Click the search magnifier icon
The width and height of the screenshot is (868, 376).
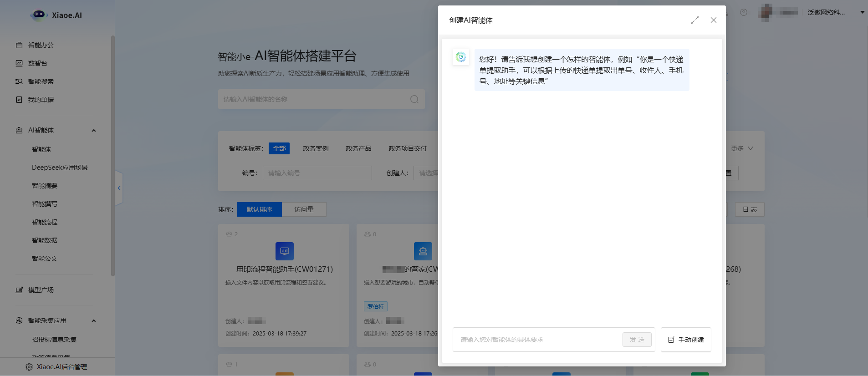tap(414, 99)
